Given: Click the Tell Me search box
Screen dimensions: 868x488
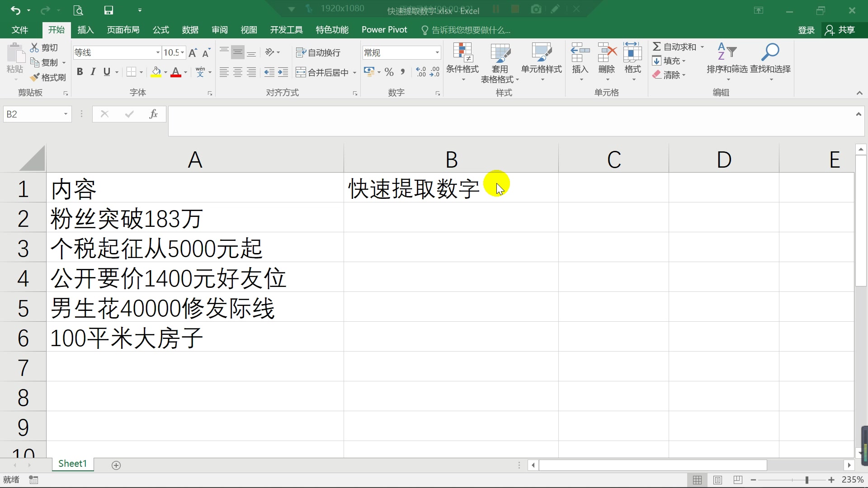Looking at the screenshot, I should coord(466,30).
